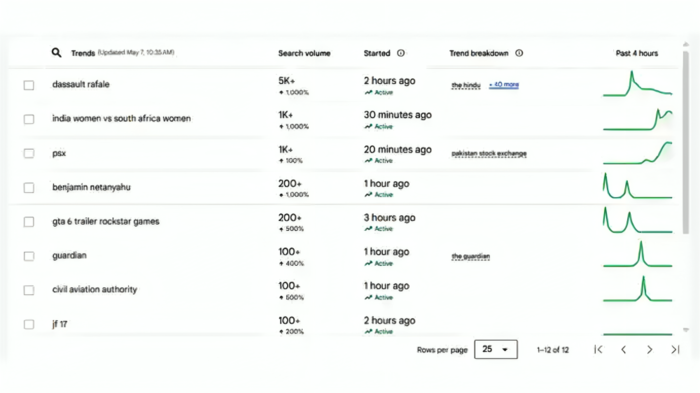The height and width of the screenshot is (393, 700).
Task: Click the search magnifier icon beside Trends
Action: tap(56, 53)
